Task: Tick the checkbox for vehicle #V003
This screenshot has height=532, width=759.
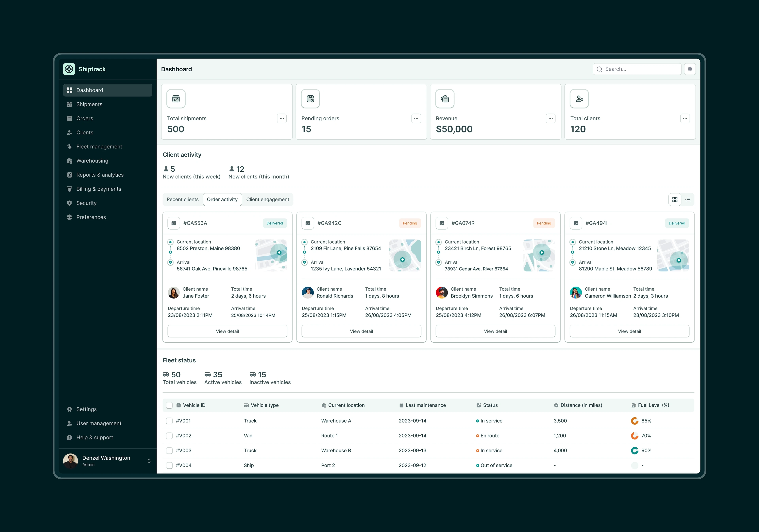Action: click(x=169, y=450)
